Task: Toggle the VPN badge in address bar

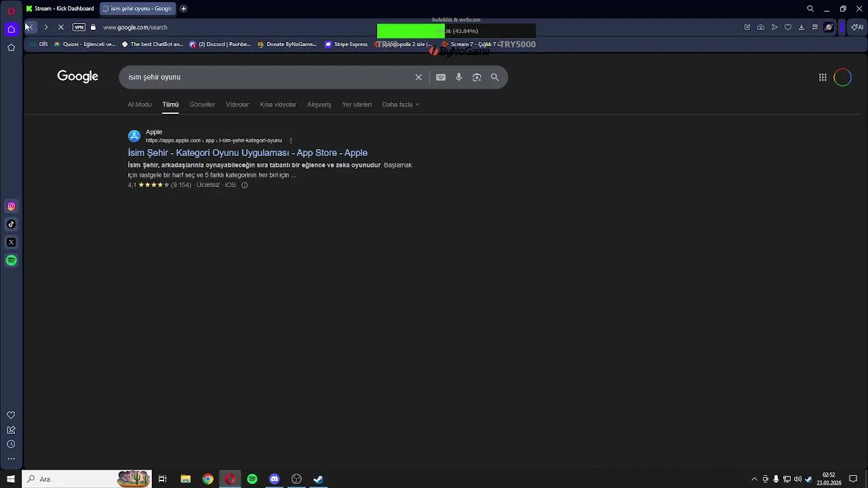Action: click(x=79, y=27)
